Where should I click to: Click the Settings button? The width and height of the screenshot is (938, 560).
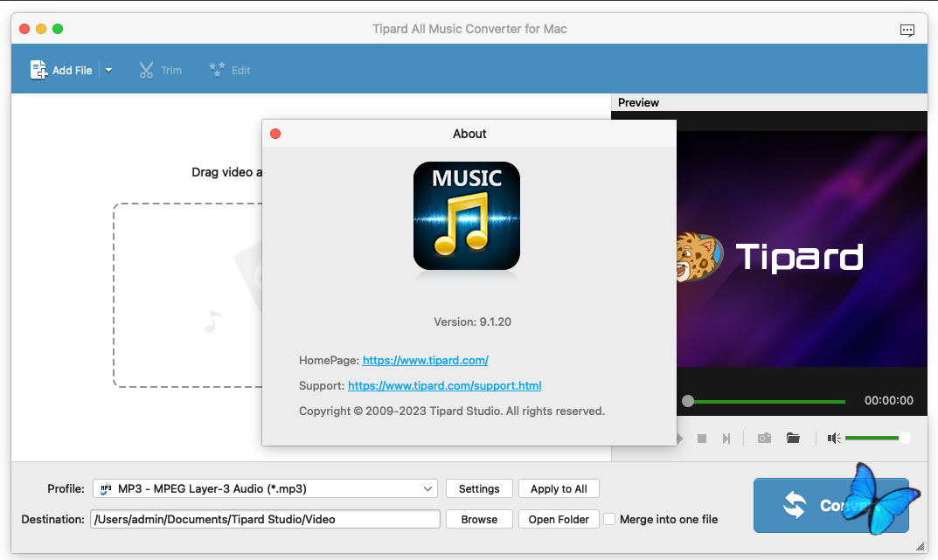click(479, 489)
